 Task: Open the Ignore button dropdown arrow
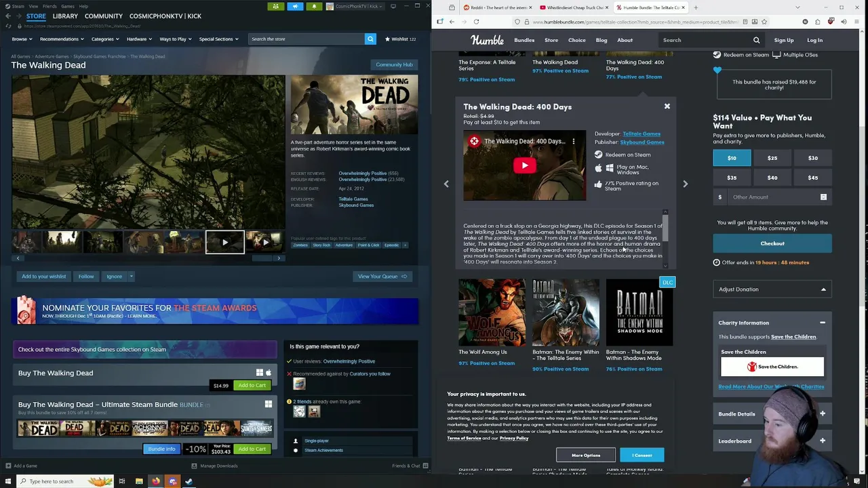131,276
